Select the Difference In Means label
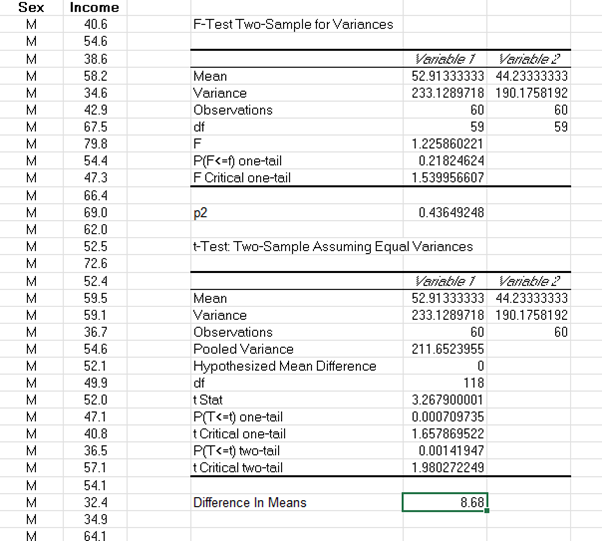The image size is (602, 541). (250, 502)
